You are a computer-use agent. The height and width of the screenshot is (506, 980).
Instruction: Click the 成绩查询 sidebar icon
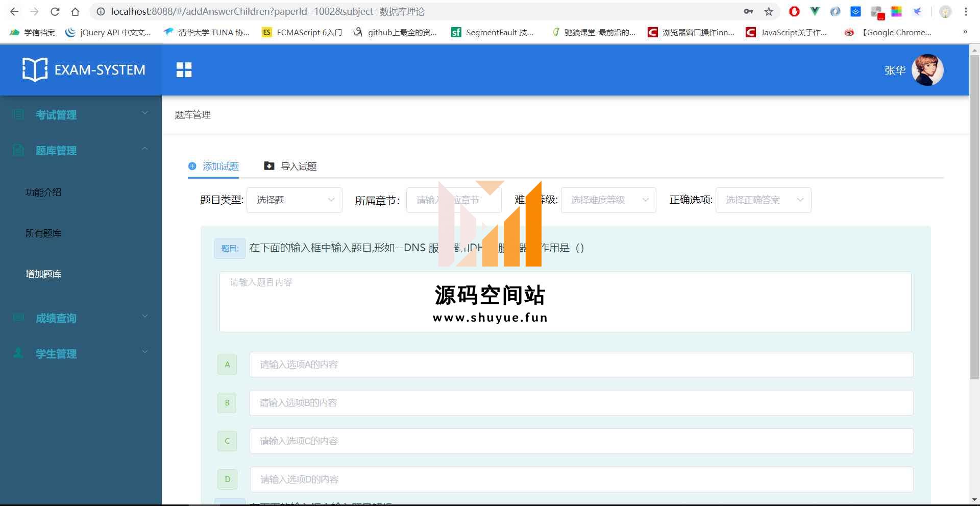[x=18, y=318]
